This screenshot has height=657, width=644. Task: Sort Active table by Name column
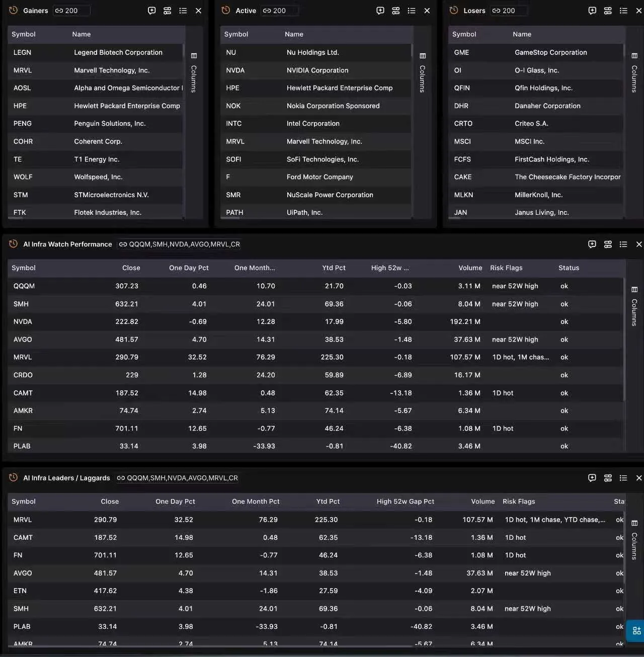pos(294,34)
